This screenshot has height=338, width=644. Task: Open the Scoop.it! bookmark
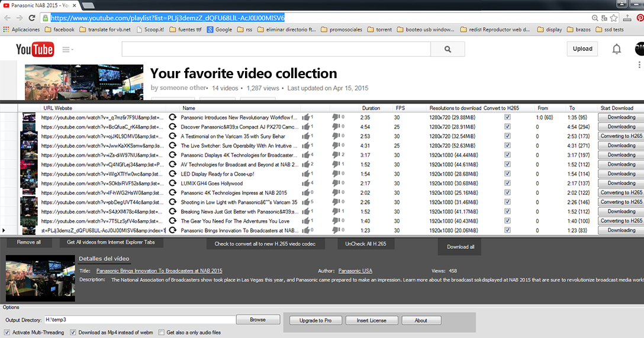[x=150, y=30]
